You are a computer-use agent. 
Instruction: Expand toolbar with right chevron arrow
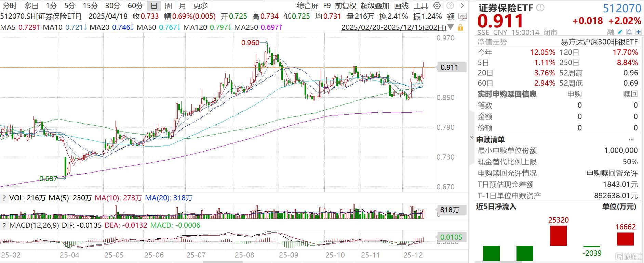pos(462,5)
